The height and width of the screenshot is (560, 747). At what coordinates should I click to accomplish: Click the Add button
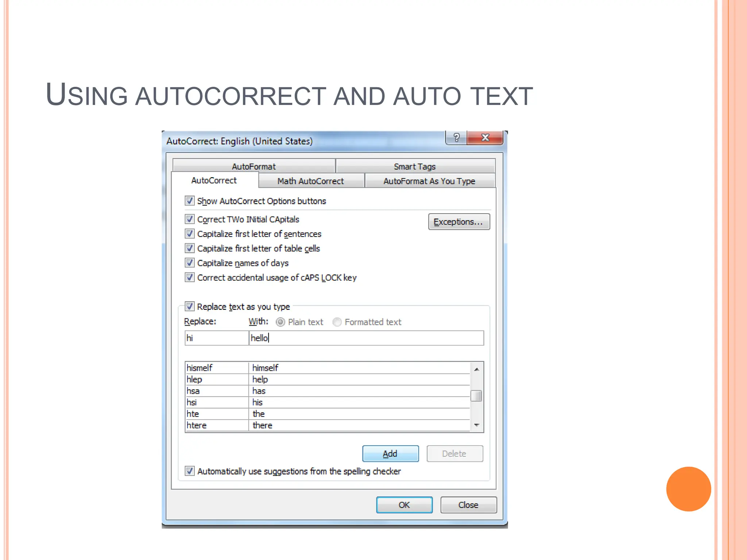pyautogui.click(x=390, y=454)
